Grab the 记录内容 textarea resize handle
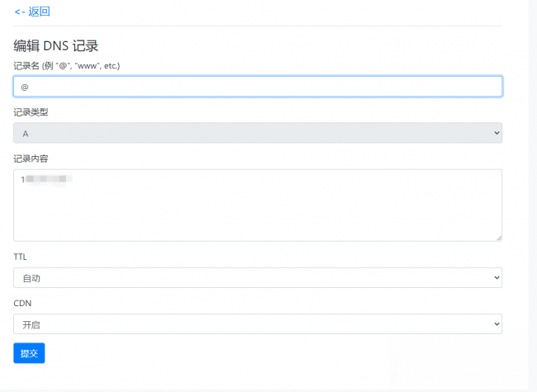The image size is (537, 392). pos(498,238)
